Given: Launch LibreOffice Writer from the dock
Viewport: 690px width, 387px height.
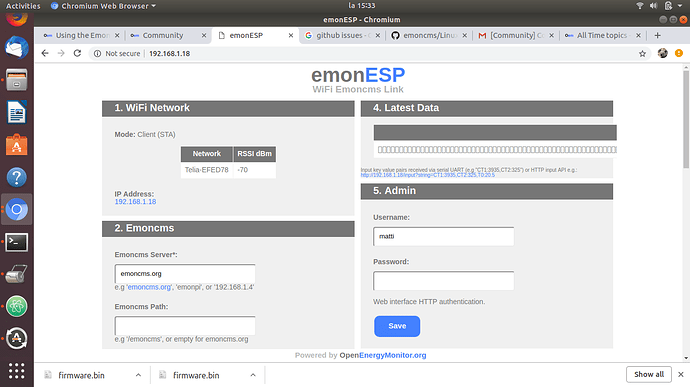Looking at the screenshot, I should (x=17, y=112).
